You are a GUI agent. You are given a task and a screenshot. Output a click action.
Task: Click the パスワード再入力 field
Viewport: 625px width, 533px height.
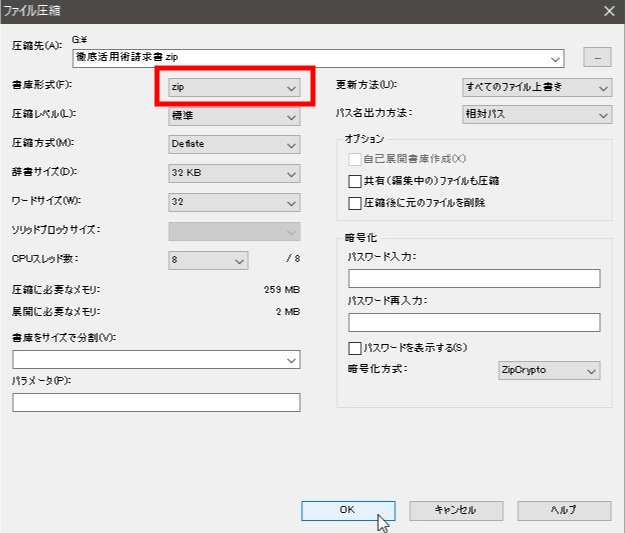(x=474, y=322)
